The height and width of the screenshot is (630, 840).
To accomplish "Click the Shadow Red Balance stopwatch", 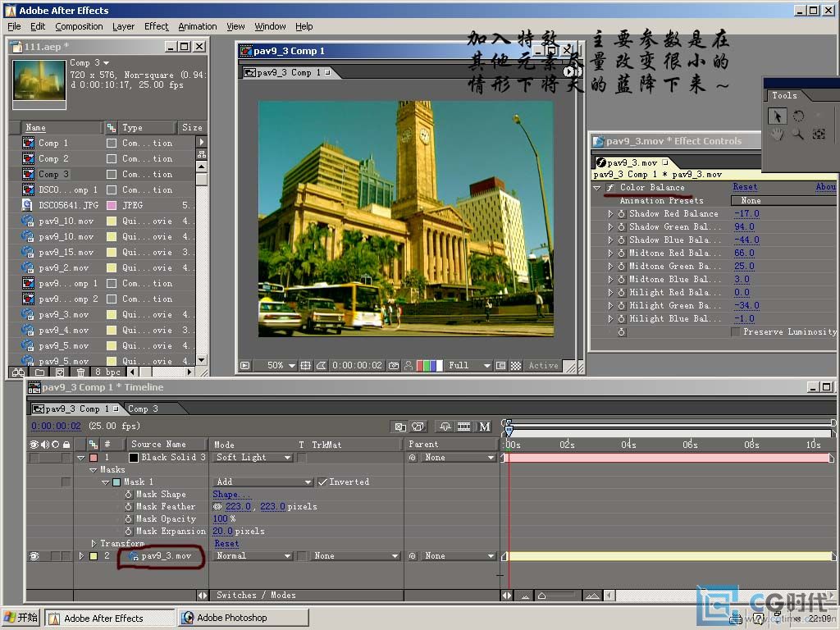I will [x=622, y=214].
